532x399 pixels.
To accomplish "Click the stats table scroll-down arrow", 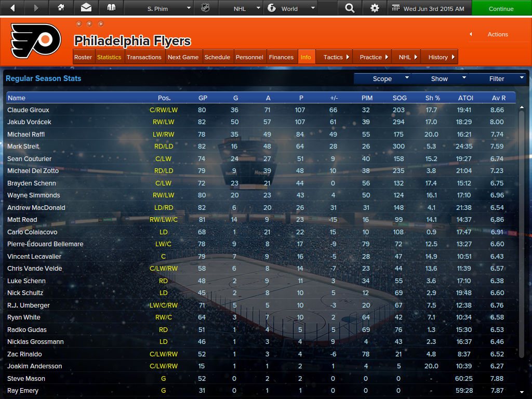I will [x=522, y=392].
